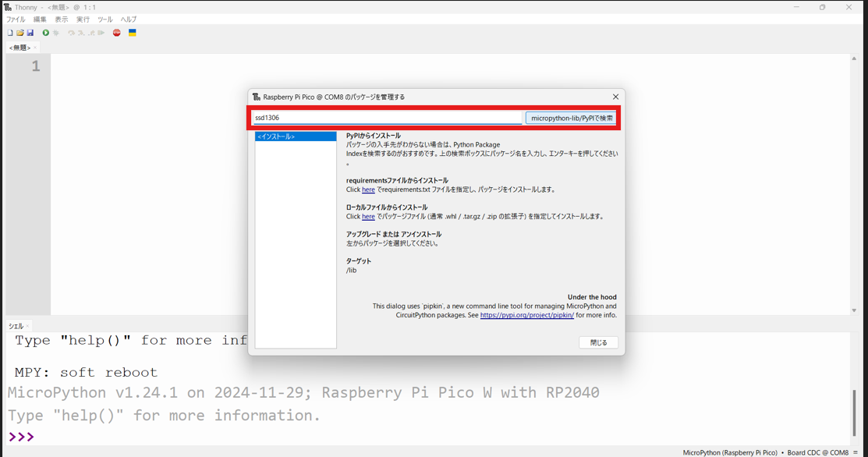
Task: Click the 閉じる button to close the dialog
Action: pyautogui.click(x=597, y=342)
